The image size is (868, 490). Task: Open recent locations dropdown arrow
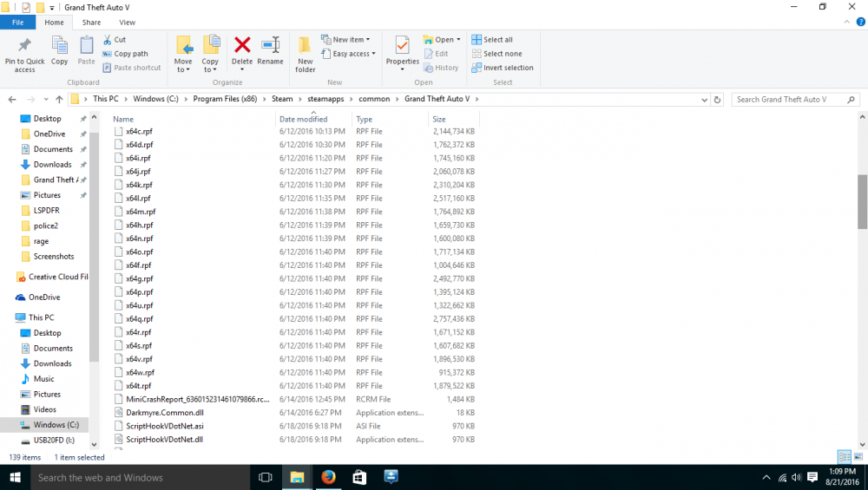46,100
